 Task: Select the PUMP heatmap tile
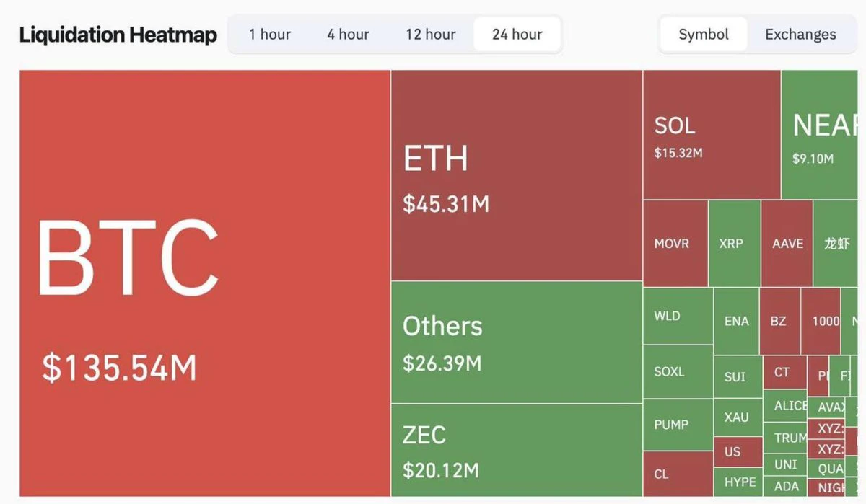click(678, 424)
